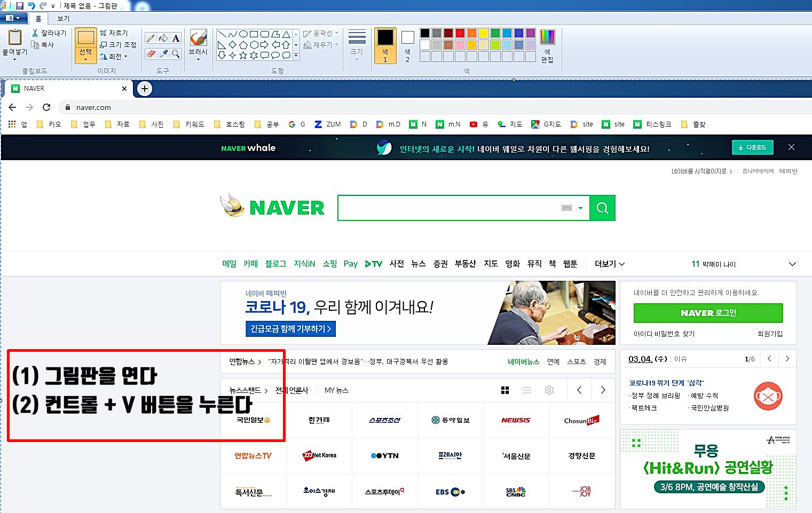Expand the 더보기 menu on Naver
Screen dimensions: 812x513
[x=609, y=264]
